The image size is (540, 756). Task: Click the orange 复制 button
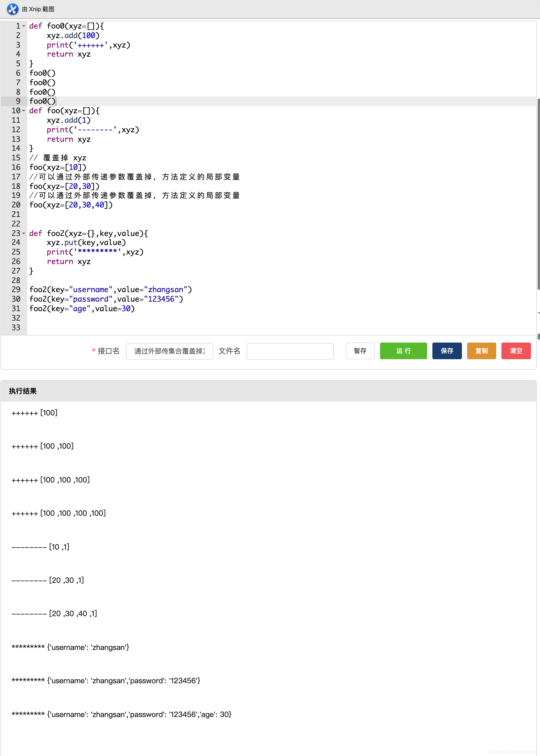pos(481,351)
